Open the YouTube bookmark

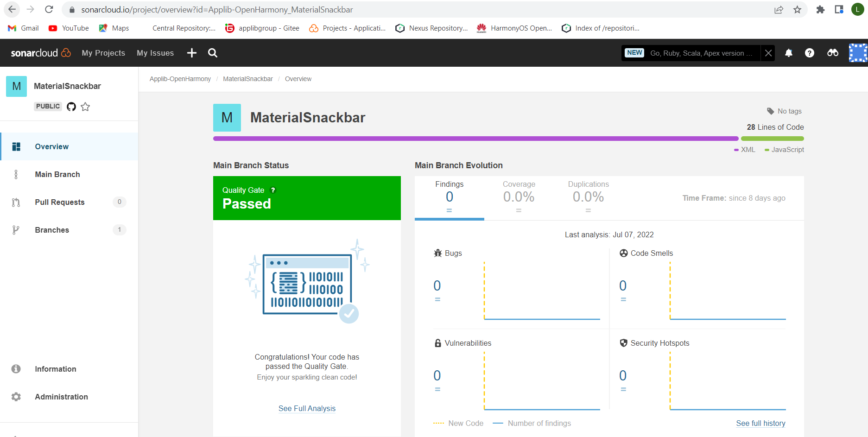[x=69, y=28]
